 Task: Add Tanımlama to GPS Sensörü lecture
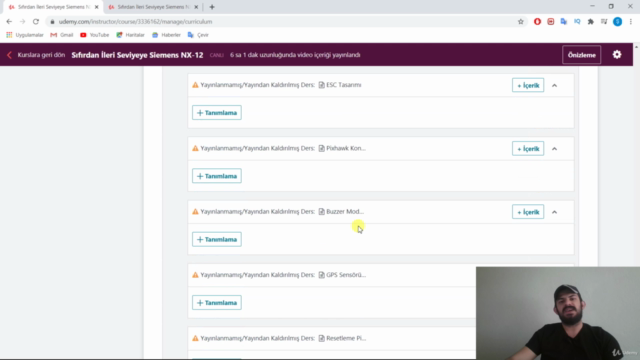(x=217, y=302)
